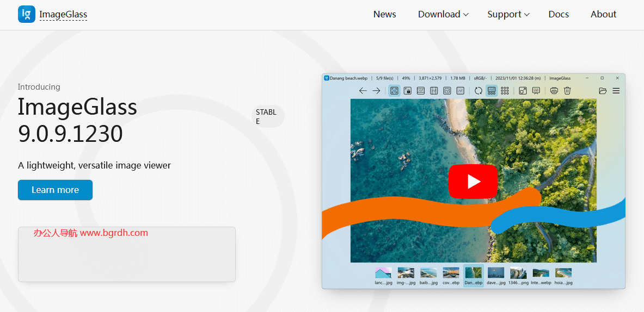Viewport: 644px width, 312px height.
Task: Select the dave....jpg thumbnail
Action: (x=496, y=276)
